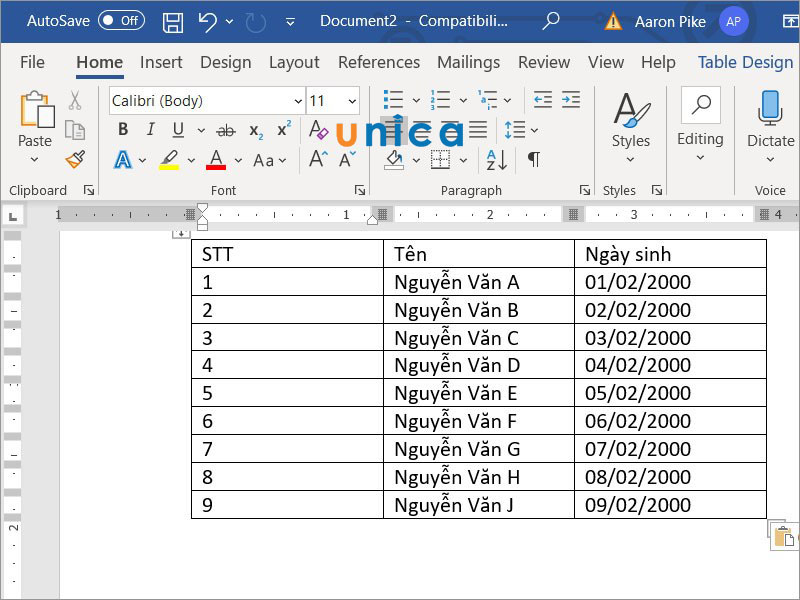The height and width of the screenshot is (600, 800).
Task: Toggle show paragraph marks pilcrow
Action: [534, 159]
